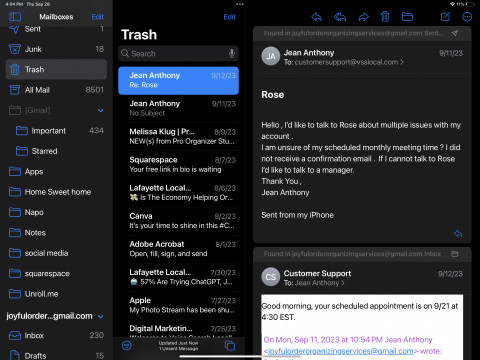Tap the JA avatar of Jean Anthony
The width and height of the screenshot is (480, 360).
coord(271,56)
